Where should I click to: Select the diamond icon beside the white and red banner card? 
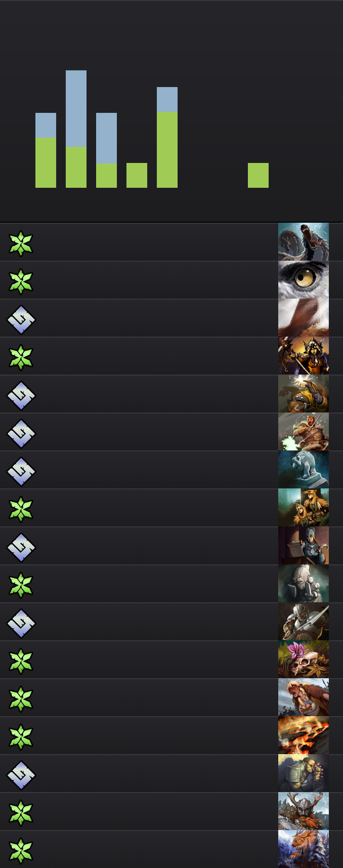(21, 319)
